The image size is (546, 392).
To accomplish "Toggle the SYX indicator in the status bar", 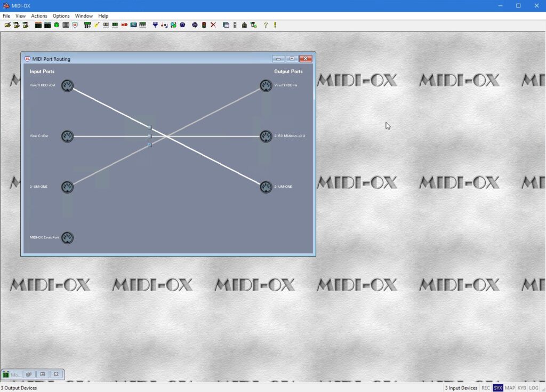I will [498, 388].
